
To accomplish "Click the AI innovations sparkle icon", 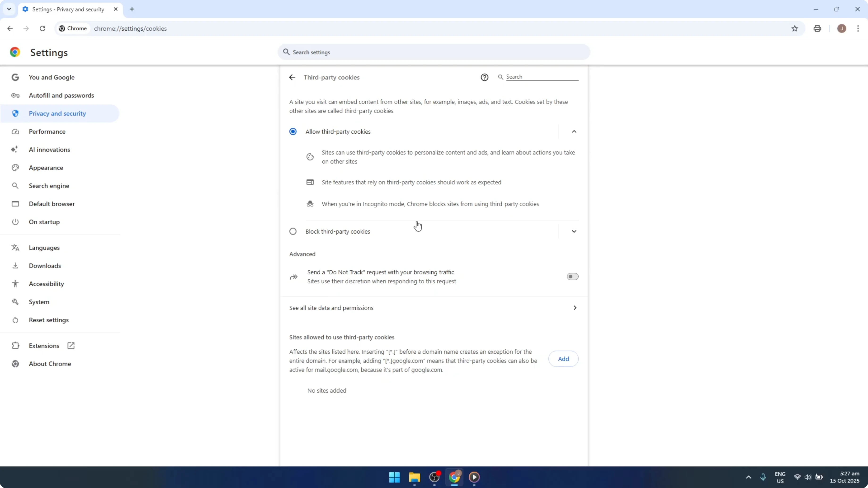I will click(x=14, y=149).
